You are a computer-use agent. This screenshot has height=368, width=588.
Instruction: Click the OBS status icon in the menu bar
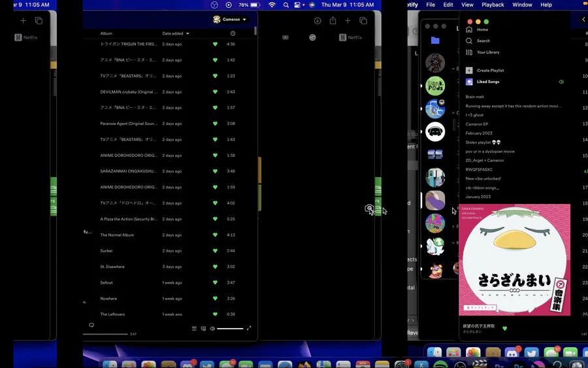click(x=214, y=5)
